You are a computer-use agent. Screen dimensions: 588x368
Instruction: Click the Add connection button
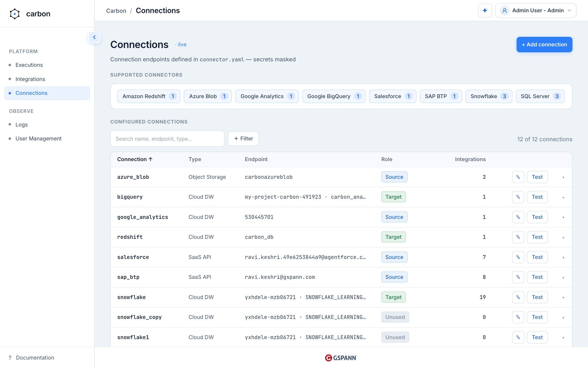pos(544,44)
